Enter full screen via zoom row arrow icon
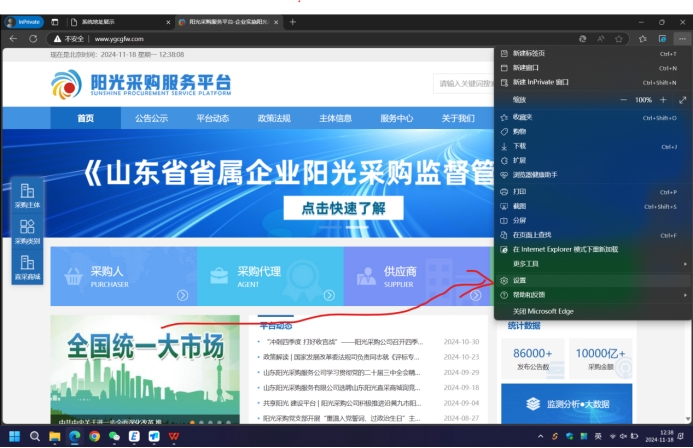The width and height of the screenshot is (693, 448). click(683, 100)
